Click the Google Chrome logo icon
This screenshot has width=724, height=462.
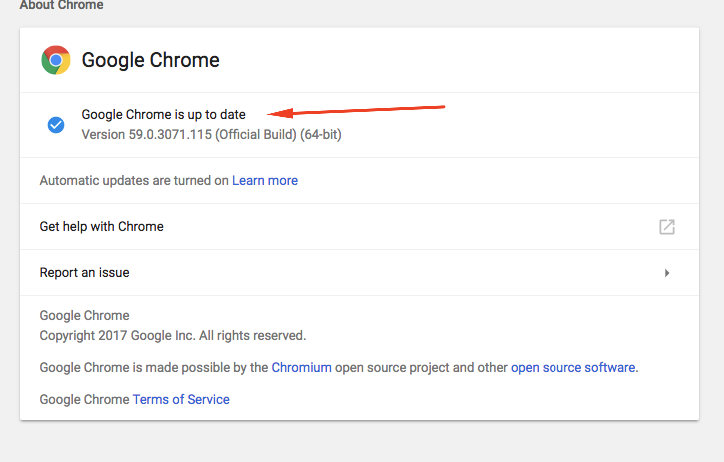pyautogui.click(x=56, y=60)
